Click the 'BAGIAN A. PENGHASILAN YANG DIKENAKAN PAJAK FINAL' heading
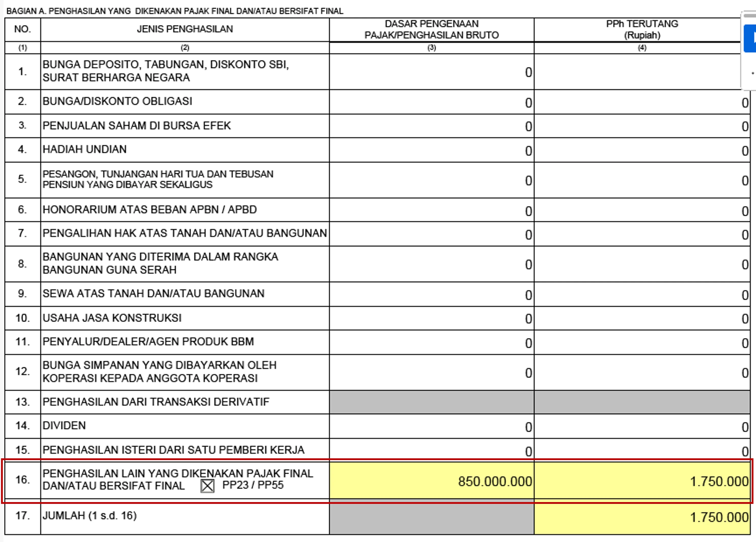The width and height of the screenshot is (756, 542). (x=175, y=11)
